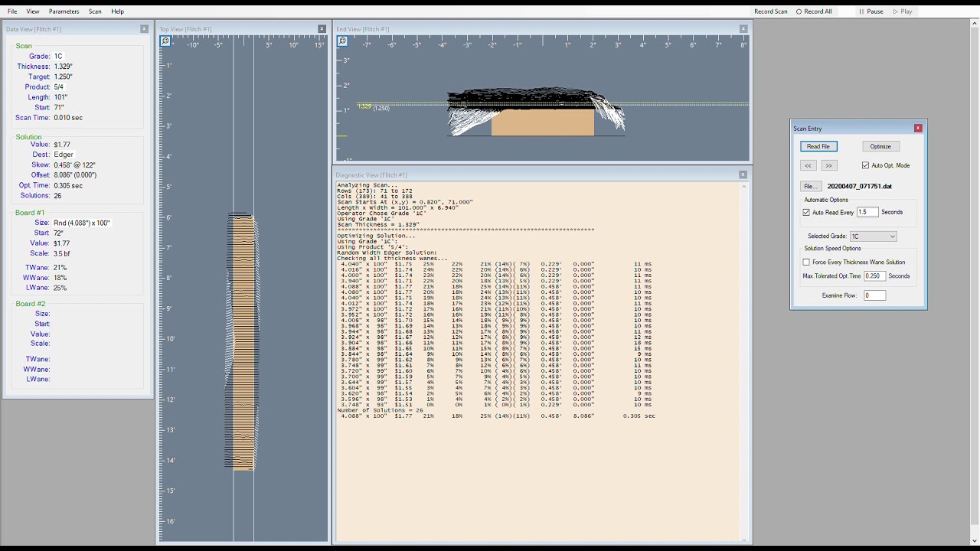
Task: Open the Parameters menu
Action: pos(64,11)
